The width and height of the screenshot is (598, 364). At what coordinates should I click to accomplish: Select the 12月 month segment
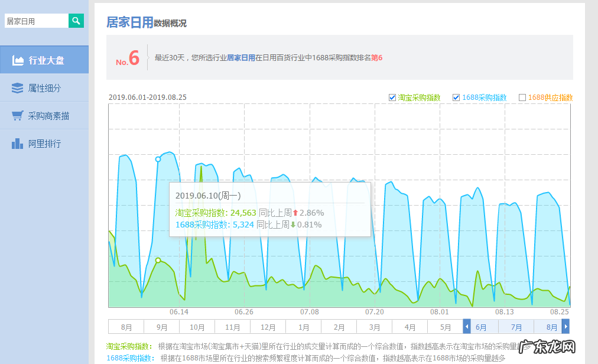point(268,326)
